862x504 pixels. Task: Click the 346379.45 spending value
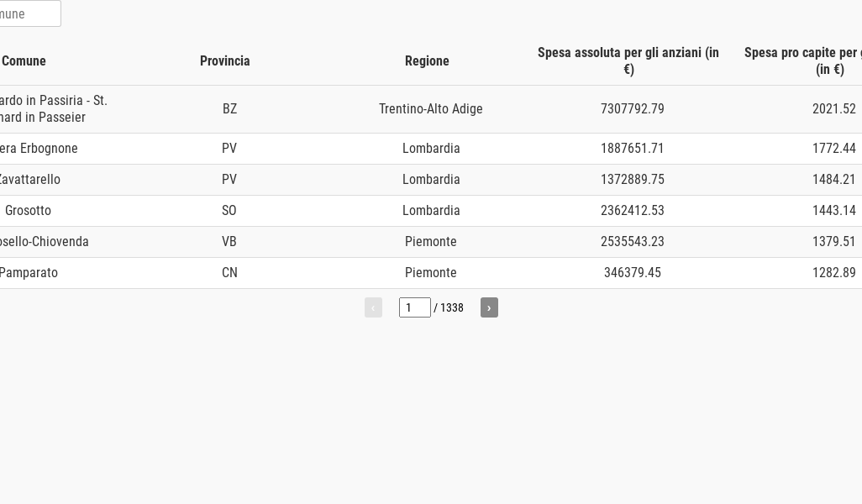(632, 272)
